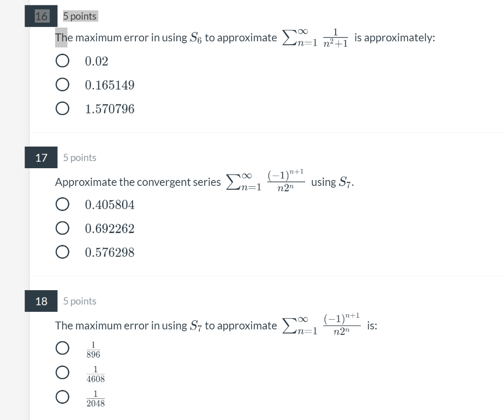Select the answer 0.165149 for question 16

tap(63, 84)
